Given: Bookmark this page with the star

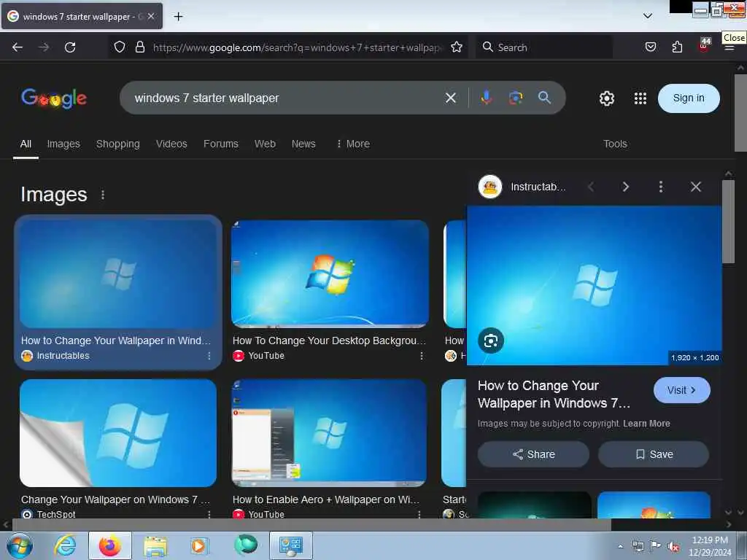Looking at the screenshot, I should click(x=457, y=47).
